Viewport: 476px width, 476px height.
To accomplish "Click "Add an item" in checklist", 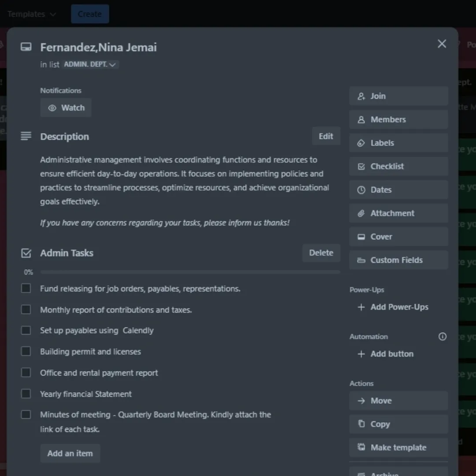I will tap(70, 453).
